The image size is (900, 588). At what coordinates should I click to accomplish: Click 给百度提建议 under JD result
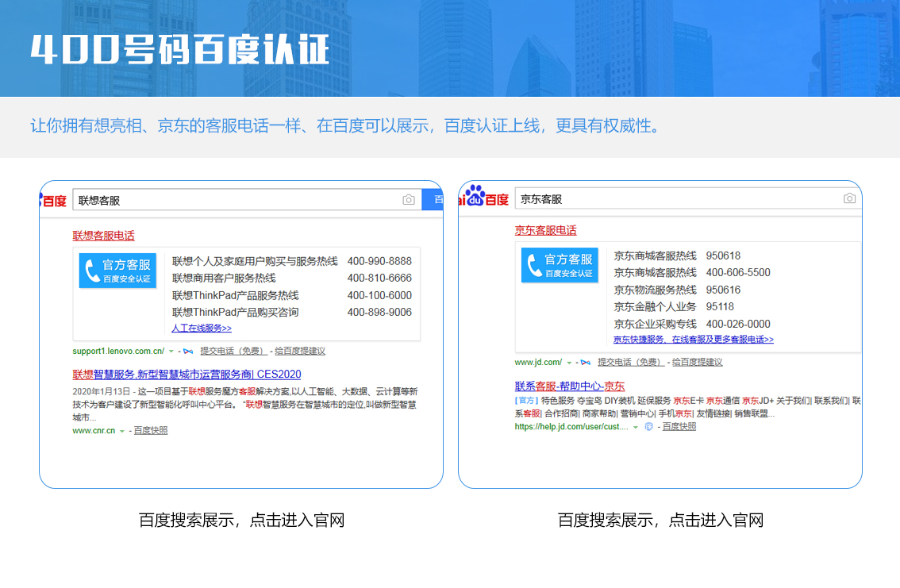tap(698, 363)
